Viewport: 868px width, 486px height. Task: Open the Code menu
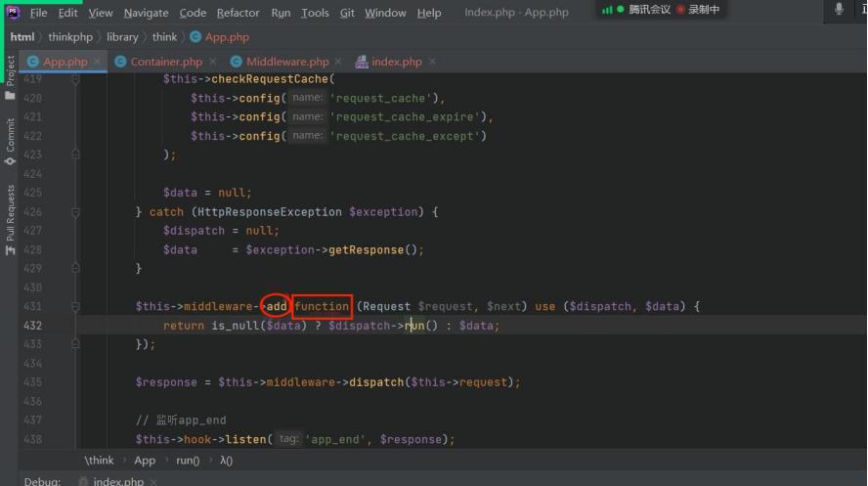193,12
